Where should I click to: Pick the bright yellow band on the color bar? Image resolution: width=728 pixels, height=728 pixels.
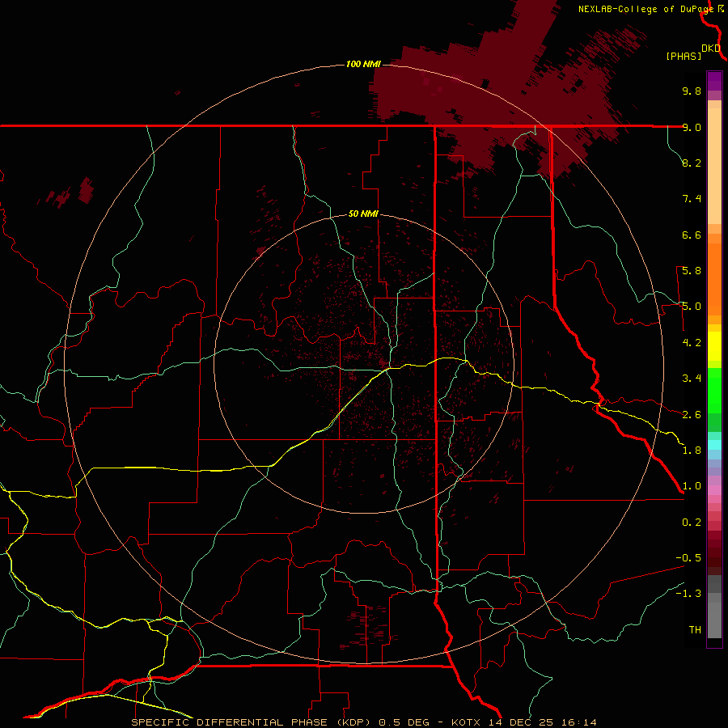[714, 346]
